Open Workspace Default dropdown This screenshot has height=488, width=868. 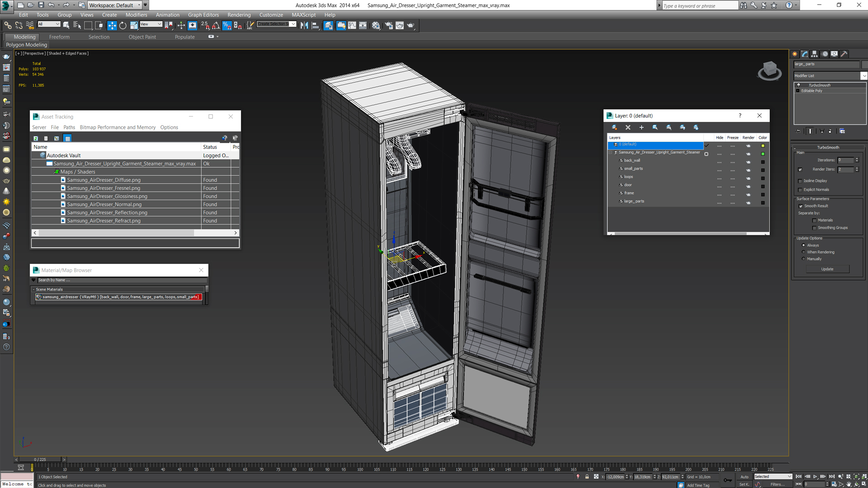[x=115, y=5]
